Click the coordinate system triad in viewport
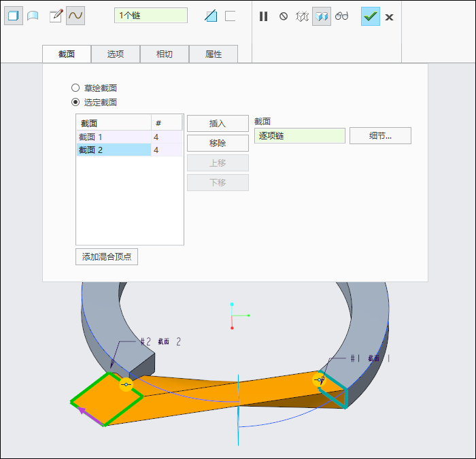The image size is (476, 459). pos(239,316)
